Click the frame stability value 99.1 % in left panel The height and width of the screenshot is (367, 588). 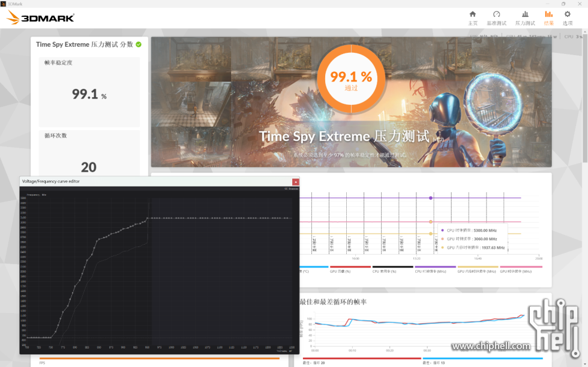pyautogui.click(x=89, y=94)
